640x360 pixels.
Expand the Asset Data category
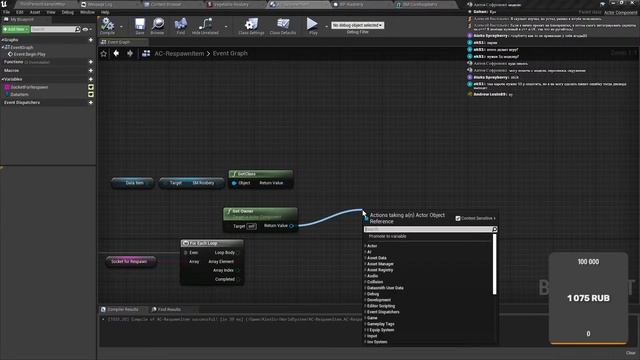365,258
